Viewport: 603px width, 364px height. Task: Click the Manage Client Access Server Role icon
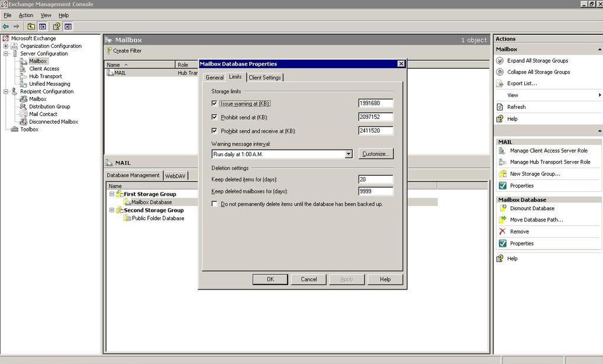coord(502,151)
